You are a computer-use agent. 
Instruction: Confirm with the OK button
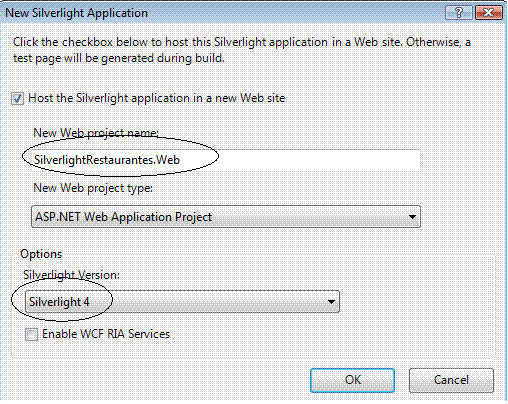click(352, 380)
